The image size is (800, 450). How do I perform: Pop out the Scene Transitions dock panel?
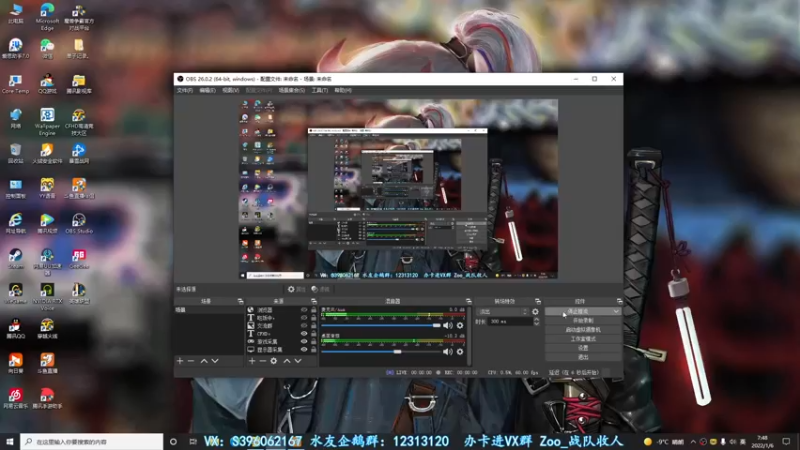[537, 301]
